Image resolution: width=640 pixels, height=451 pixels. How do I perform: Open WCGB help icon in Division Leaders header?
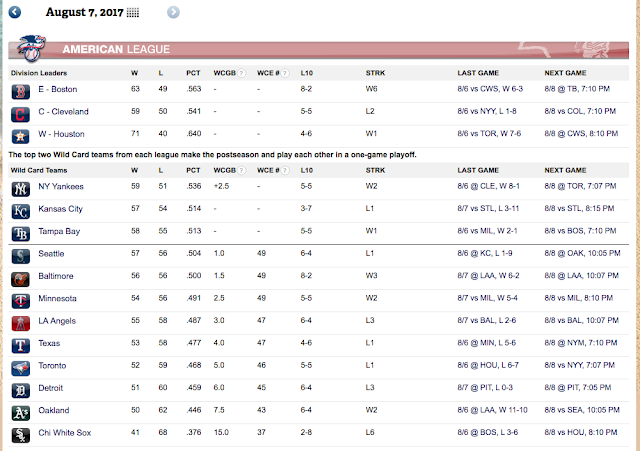pos(242,73)
